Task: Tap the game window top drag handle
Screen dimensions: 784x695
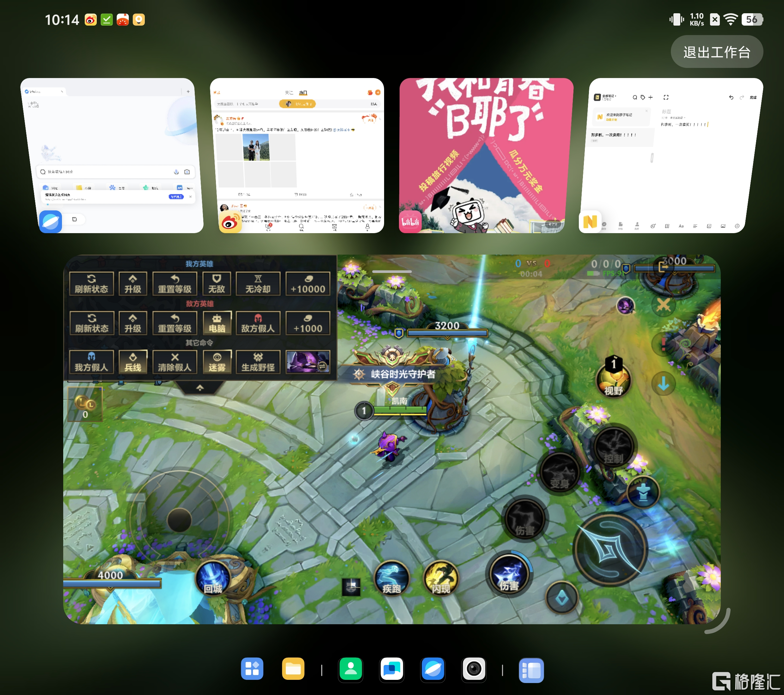Action: coord(392,271)
